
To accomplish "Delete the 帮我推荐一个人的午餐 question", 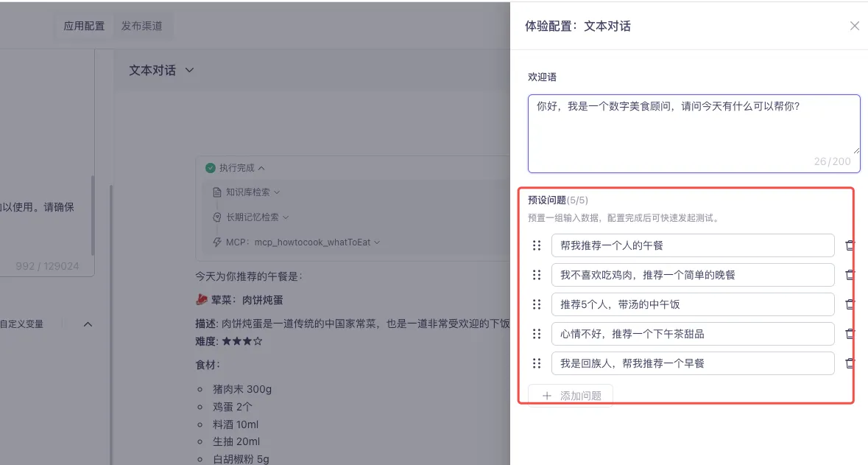I will (x=849, y=245).
